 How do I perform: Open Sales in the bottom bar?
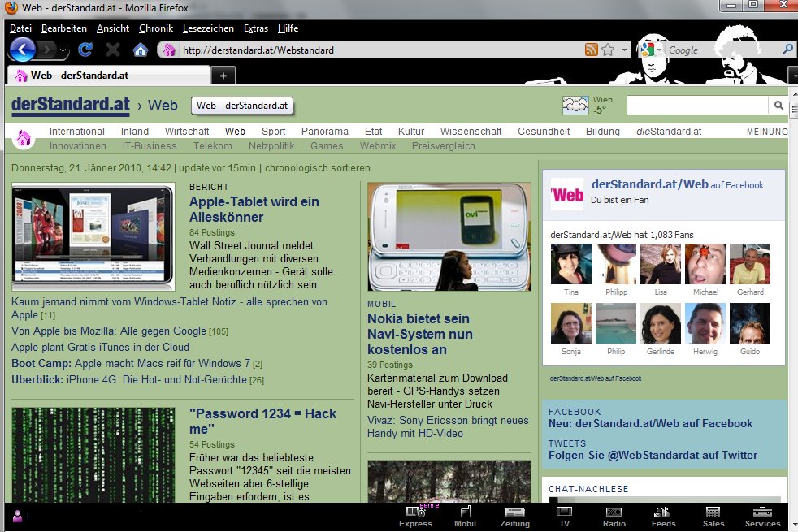point(713,517)
